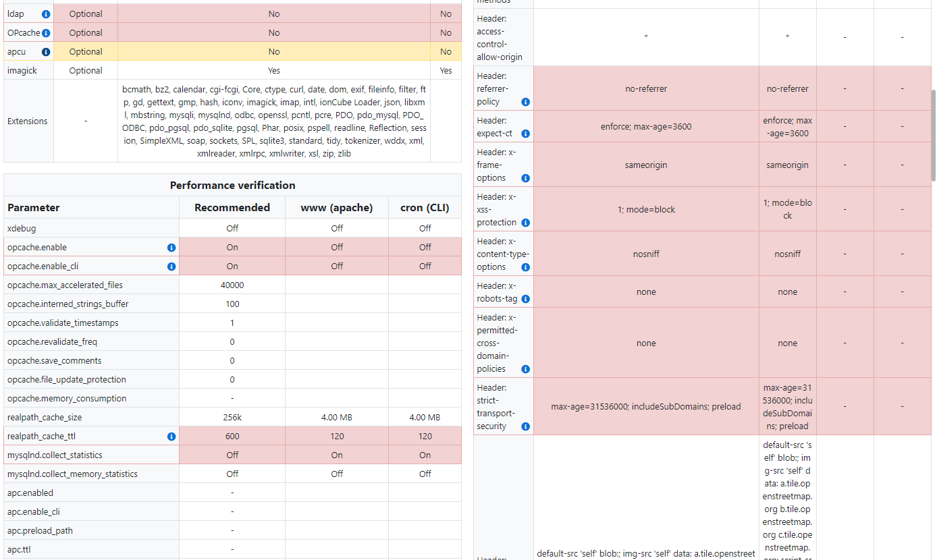Click the 256k recommended value
Viewport: 937px width, 560px height.
232,418
